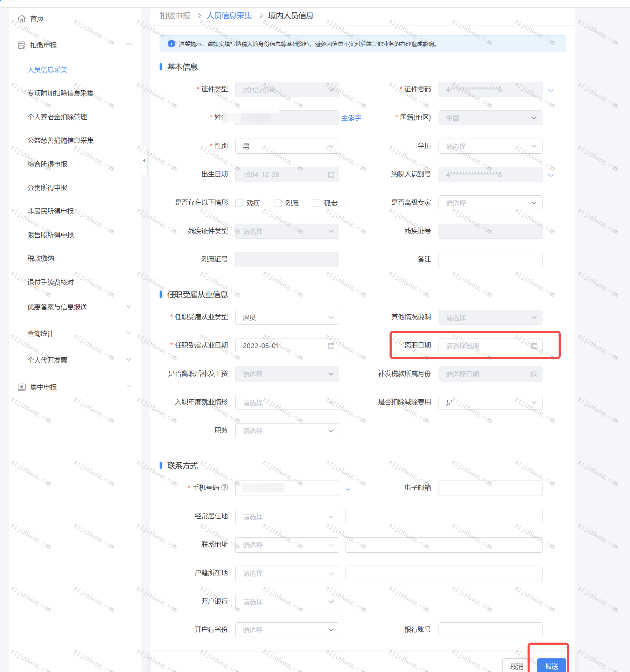Open the 学历 dropdown
Screen dimensions: 630x672
[x=490, y=146]
